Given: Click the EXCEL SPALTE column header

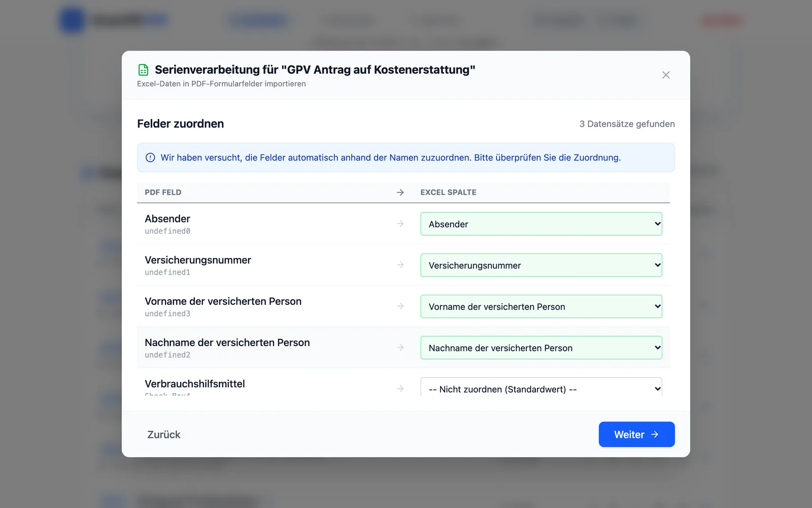Looking at the screenshot, I should click(448, 193).
